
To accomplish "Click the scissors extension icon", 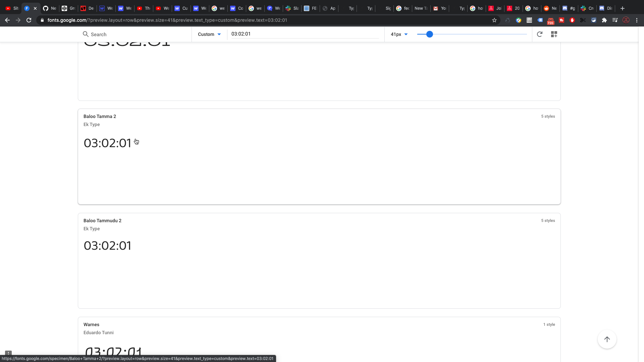I will [583, 20].
